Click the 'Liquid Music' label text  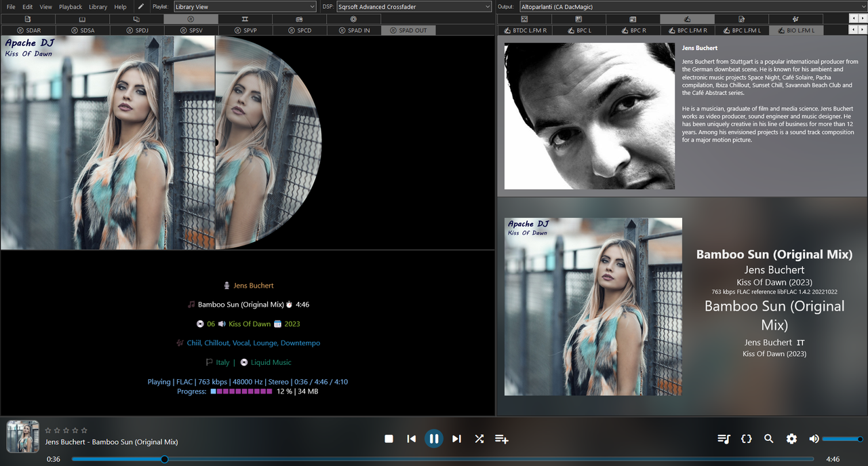(271, 362)
